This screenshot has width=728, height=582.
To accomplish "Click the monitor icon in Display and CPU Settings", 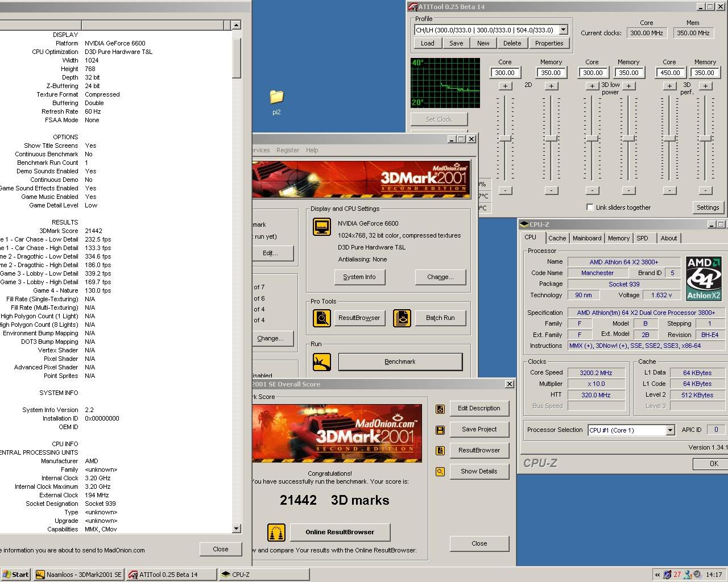I will click(x=322, y=227).
